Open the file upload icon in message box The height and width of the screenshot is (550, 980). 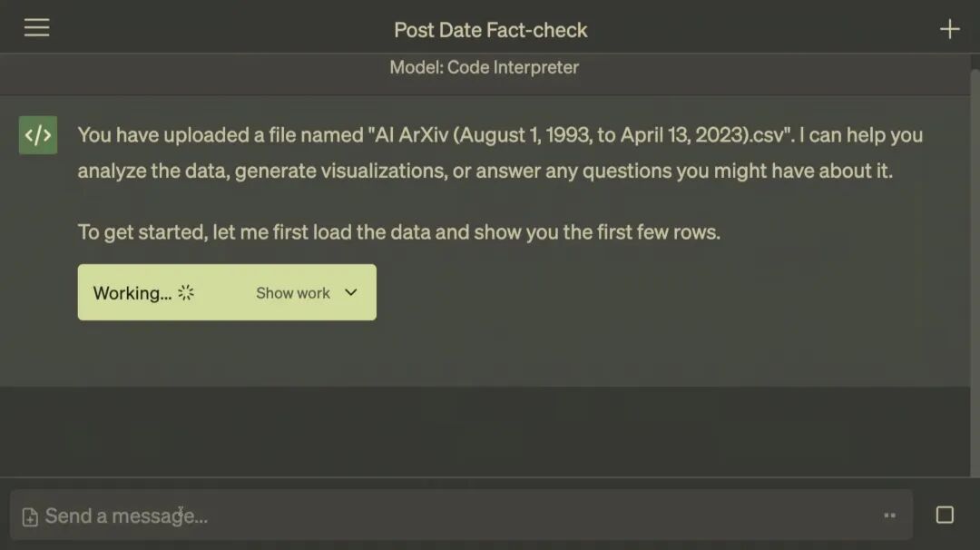pos(29,517)
